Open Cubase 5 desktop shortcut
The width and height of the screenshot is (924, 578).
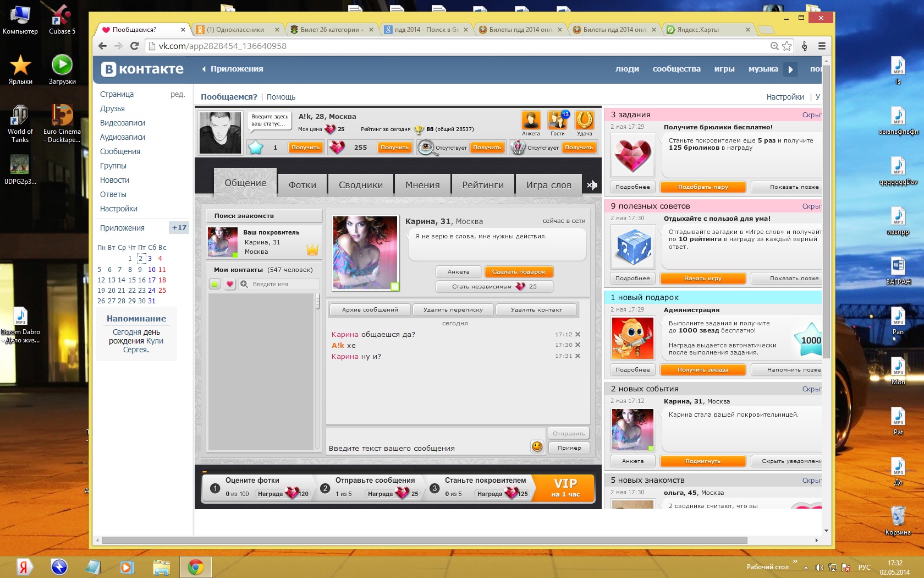62,19
